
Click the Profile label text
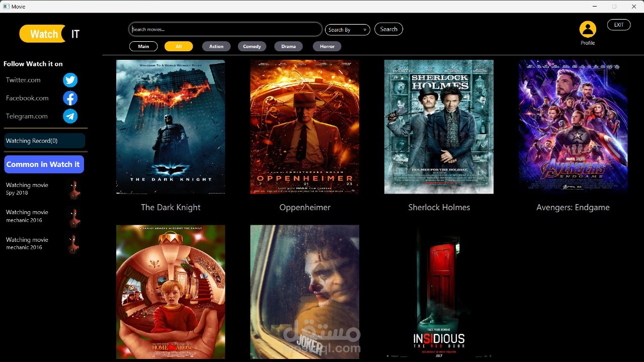click(x=588, y=43)
